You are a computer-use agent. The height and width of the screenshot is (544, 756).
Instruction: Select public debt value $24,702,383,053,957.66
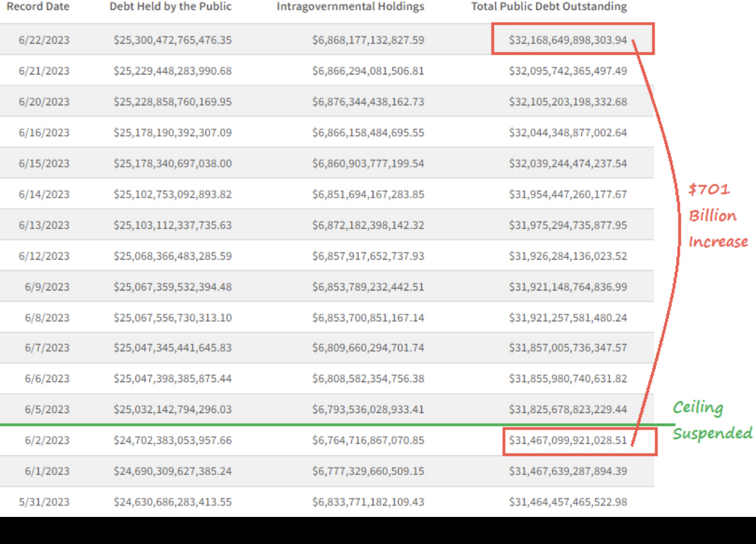pyautogui.click(x=173, y=441)
